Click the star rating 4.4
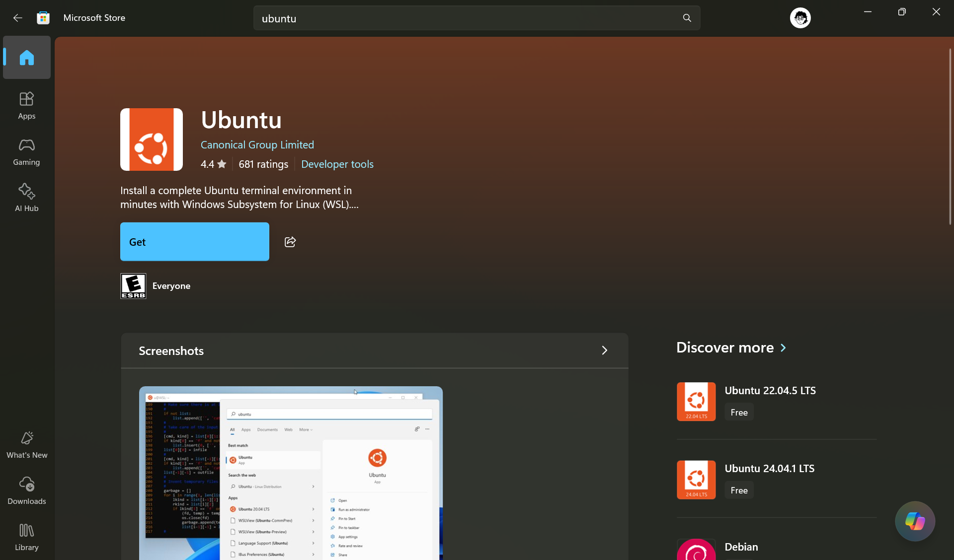The height and width of the screenshot is (560, 954). point(214,164)
